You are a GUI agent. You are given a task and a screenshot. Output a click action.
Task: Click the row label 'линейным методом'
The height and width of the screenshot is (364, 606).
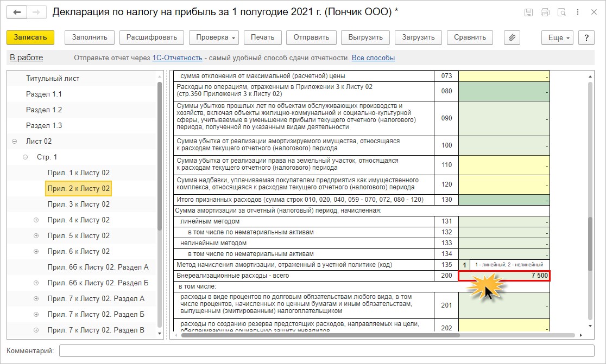210,221
